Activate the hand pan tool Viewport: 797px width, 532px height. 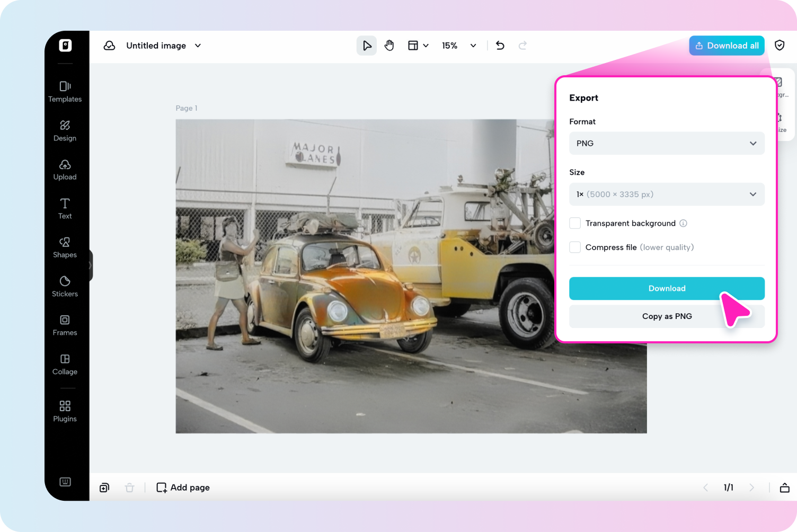pyautogui.click(x=389, y=46)
